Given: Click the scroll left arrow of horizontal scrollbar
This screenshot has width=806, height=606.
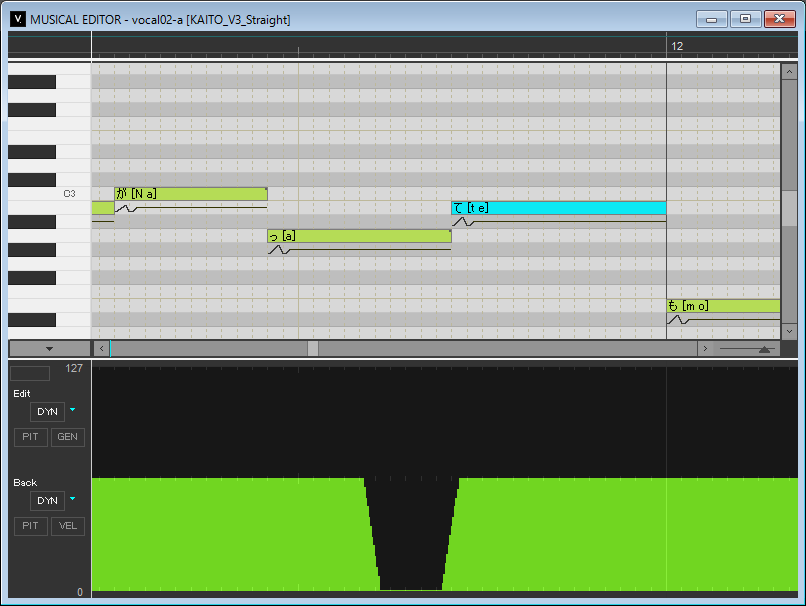Looking at the screenshot, I should [x=102, y=348].
